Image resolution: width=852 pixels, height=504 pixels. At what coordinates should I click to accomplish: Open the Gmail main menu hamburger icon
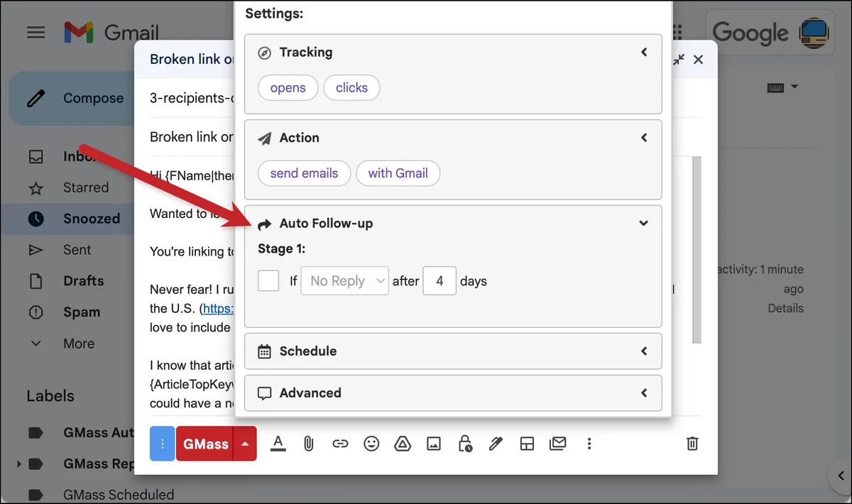click(x=35, y=33)
